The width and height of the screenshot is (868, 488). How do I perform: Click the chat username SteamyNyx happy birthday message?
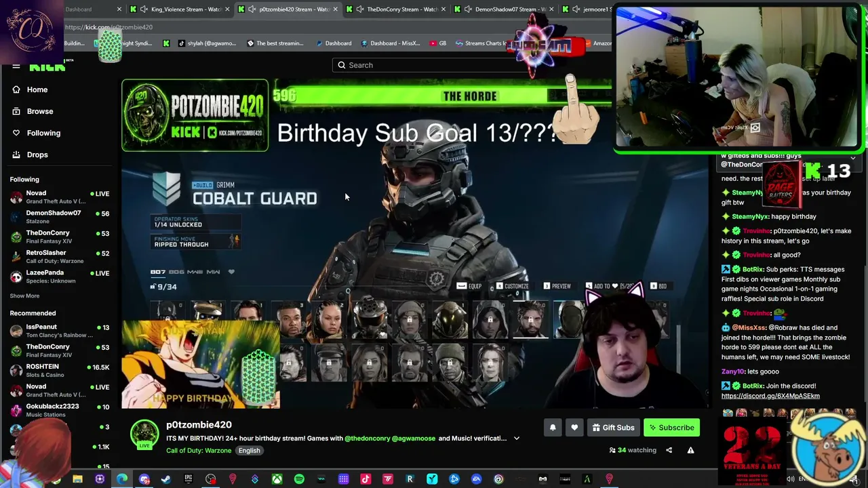tap(749, 217)
